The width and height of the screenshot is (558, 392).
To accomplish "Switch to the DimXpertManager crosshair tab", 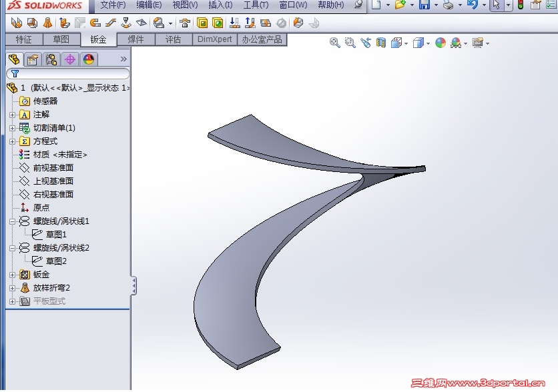I will coord(70,59).
